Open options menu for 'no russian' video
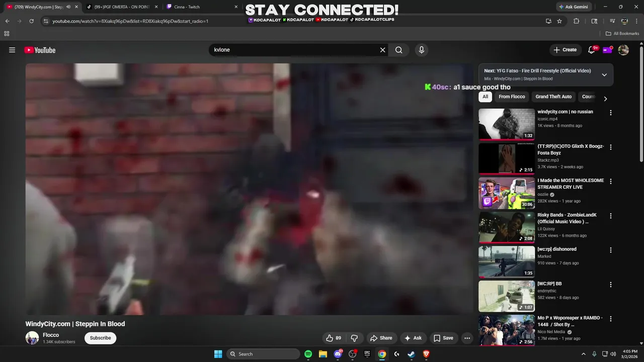 click(x=611, y=113)
